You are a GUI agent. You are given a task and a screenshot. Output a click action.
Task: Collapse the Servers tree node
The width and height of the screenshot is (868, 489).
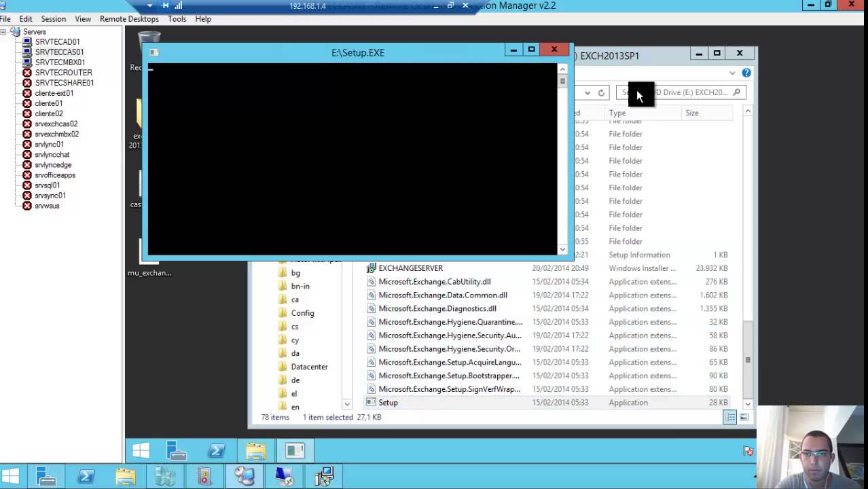pos(4,32)
